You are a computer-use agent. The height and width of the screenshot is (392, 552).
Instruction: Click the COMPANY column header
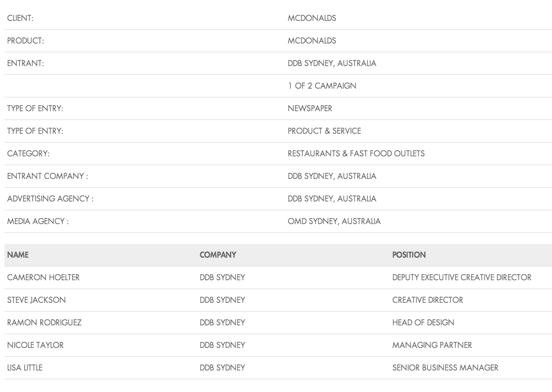pyautogui.click(x=218, y=255)
